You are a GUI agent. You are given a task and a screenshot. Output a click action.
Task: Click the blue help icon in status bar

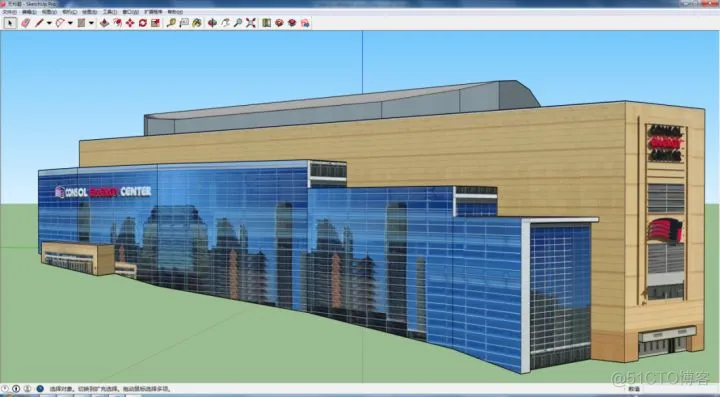(40, 389)
